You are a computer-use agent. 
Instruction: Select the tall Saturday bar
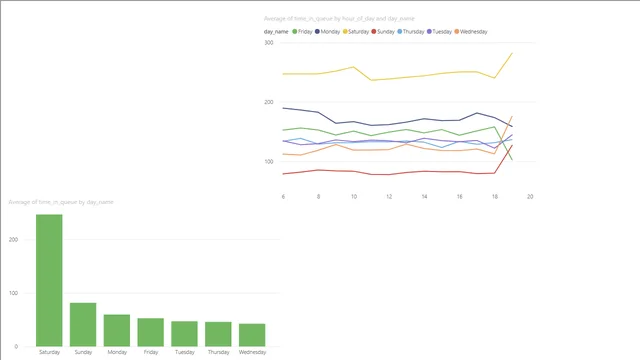(x=49, y=280)
